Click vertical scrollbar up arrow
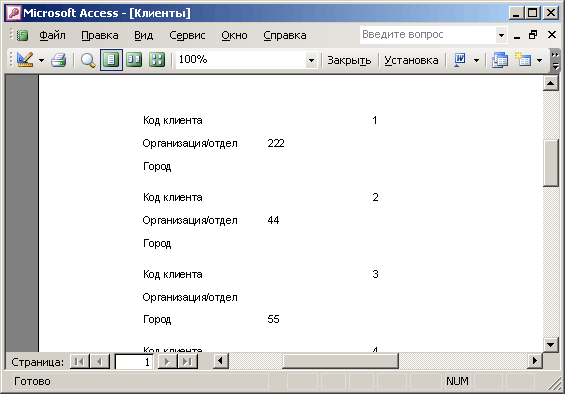The height and width of the screenshot is (394, 565). click(x=551, y=84)
